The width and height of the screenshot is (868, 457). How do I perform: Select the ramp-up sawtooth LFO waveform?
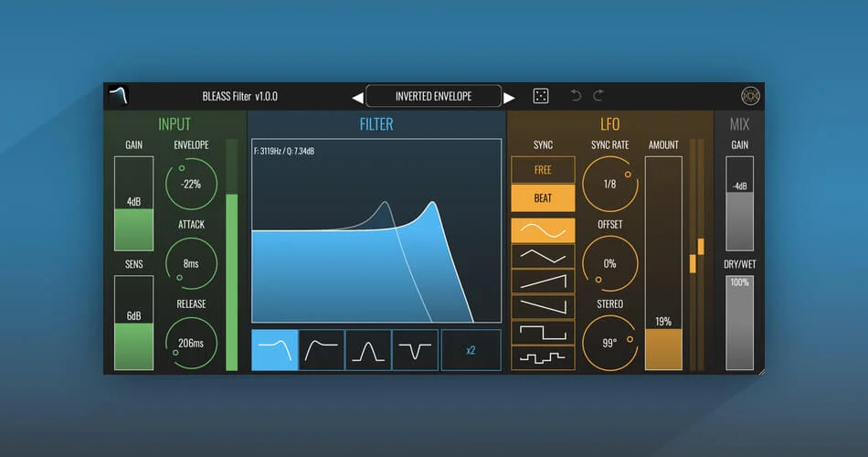543,282
